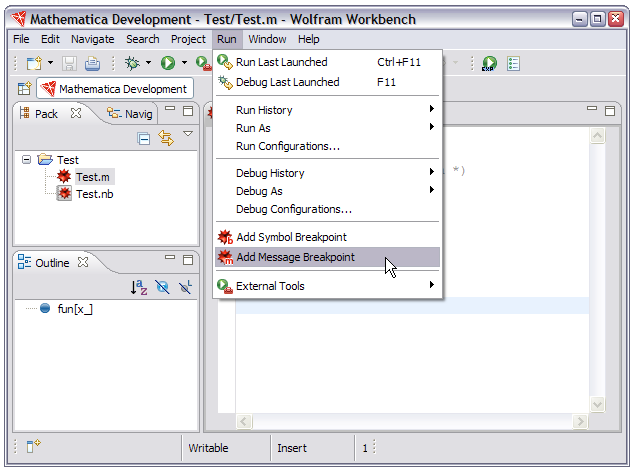The width and height of the screenshot is (634, 470).
Task: Minimize the Outline panel
Action: pyautogui.click(x=170, y=257)
